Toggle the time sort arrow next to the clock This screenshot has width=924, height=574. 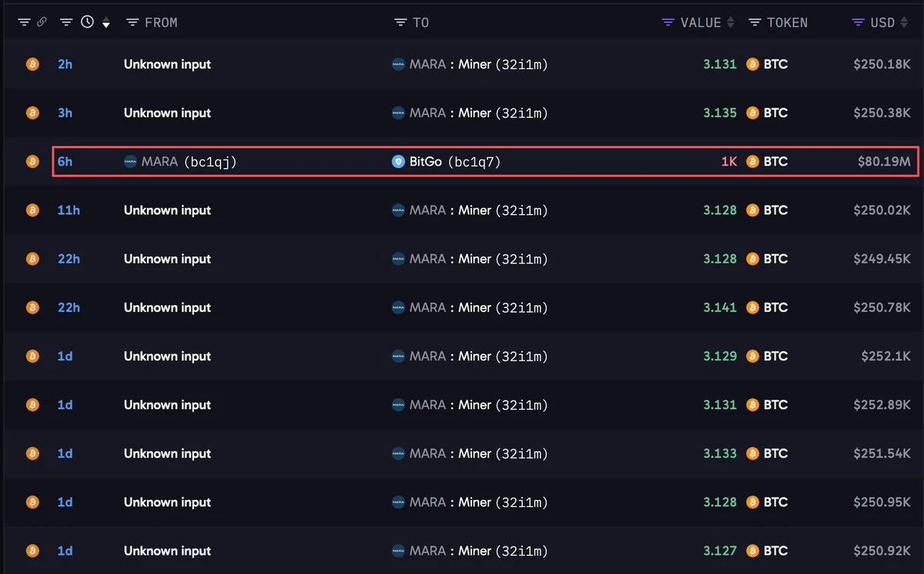coord(106,23)
